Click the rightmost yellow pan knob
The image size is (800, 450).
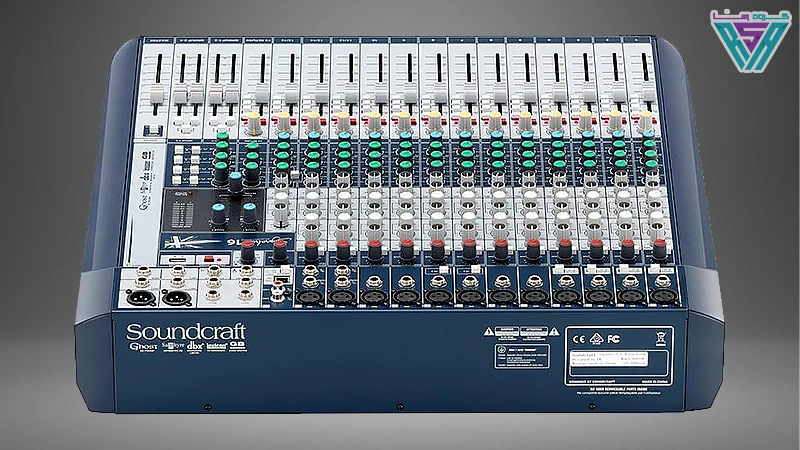tap(646, 120)
